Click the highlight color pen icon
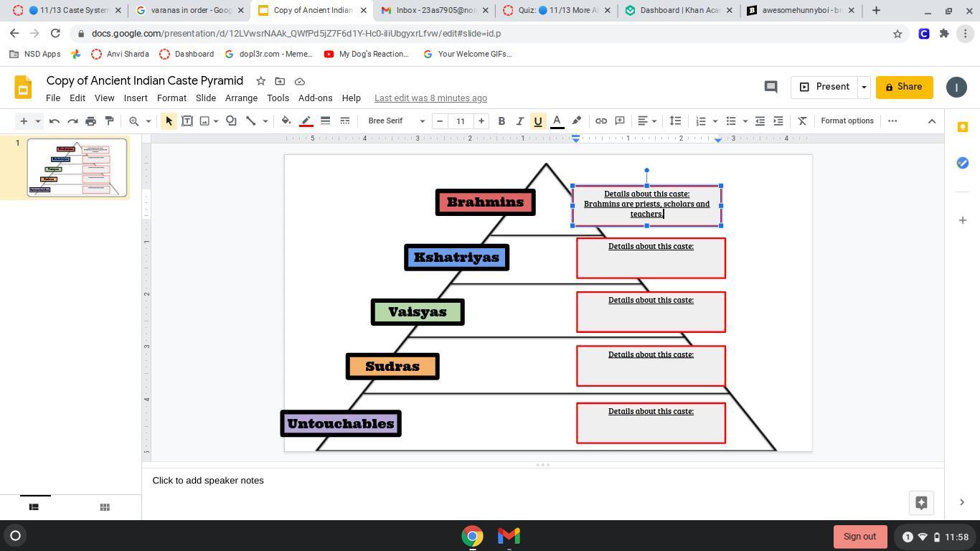 coord(576,121)
